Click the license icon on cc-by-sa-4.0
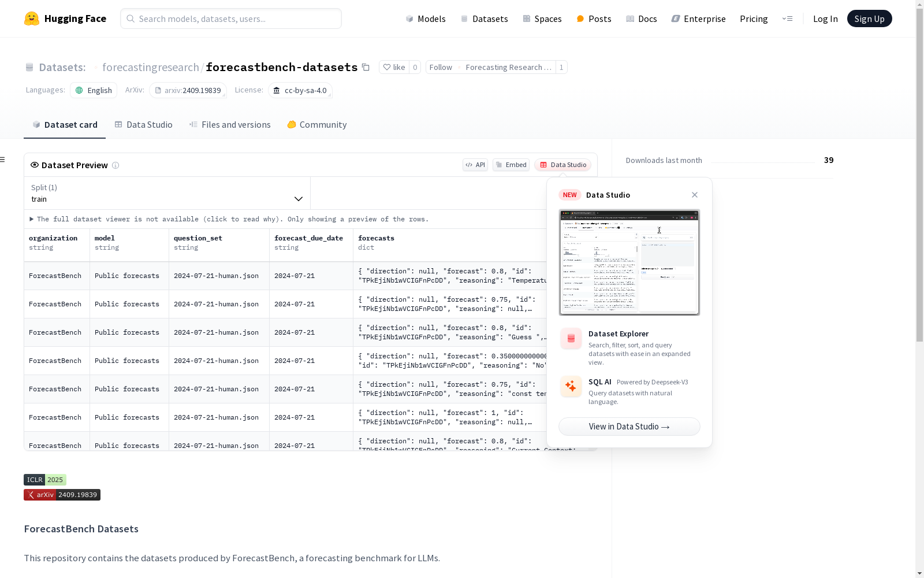 277,90
